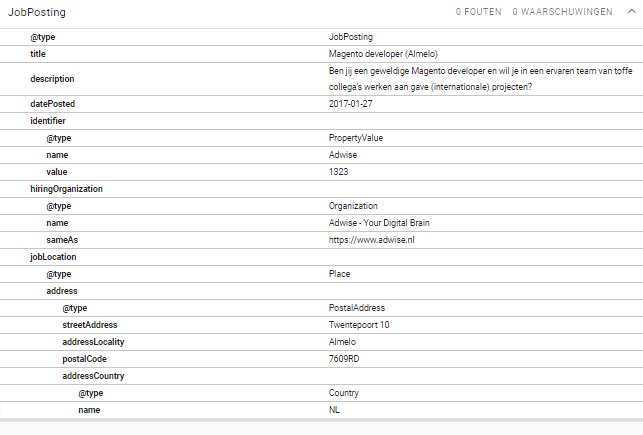Click the addressLocality value Almelo
Viewport: 643px width, 435px height.
pos(342,342)
